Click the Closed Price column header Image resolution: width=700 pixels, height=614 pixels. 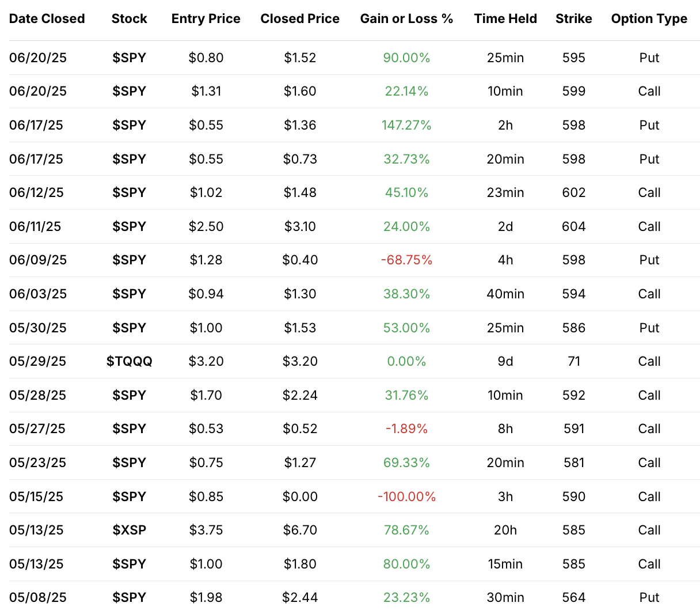tap(299, 19)
